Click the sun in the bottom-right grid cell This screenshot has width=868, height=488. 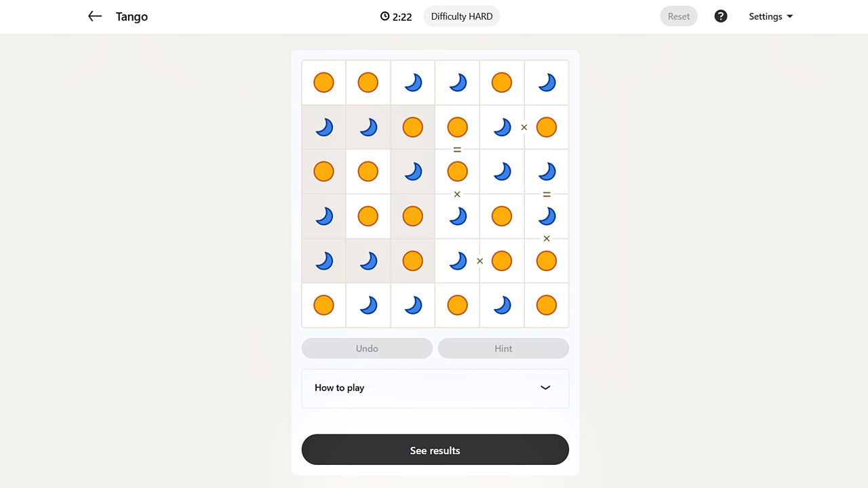click(547, 305)
